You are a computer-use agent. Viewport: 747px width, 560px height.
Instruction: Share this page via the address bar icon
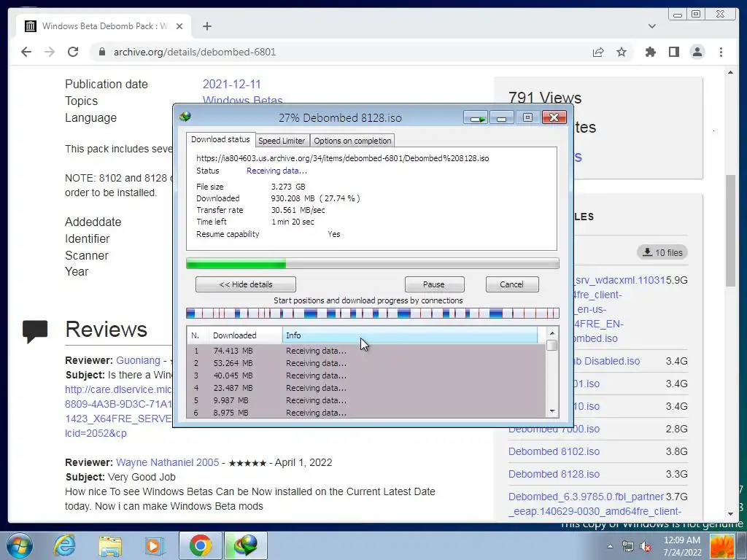[x=598, y=52]
